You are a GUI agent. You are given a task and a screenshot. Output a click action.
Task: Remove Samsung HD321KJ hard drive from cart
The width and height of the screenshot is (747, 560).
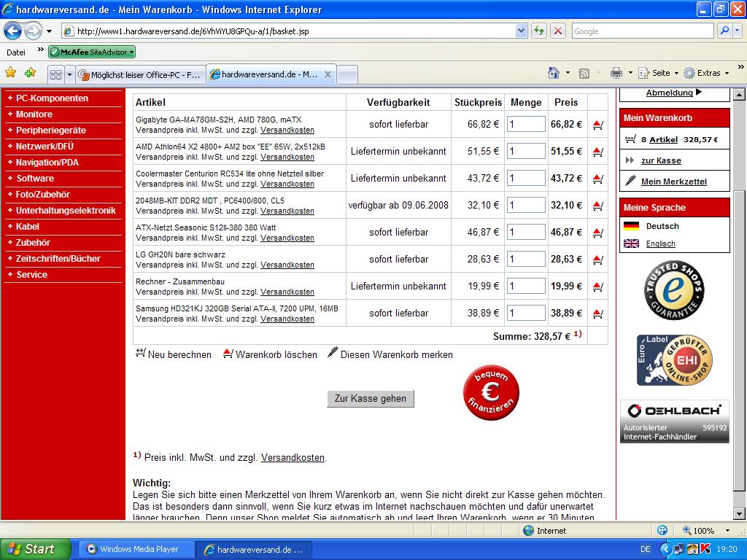coord(598,314)
